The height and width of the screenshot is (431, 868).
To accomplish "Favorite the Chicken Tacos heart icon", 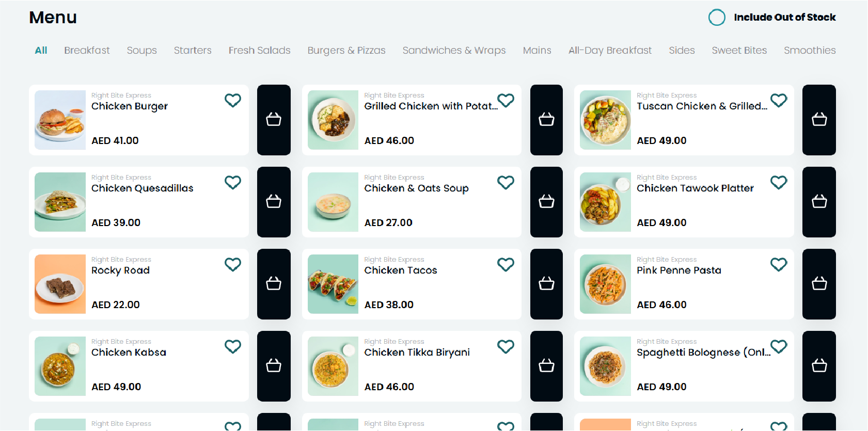I will point(506,264).
